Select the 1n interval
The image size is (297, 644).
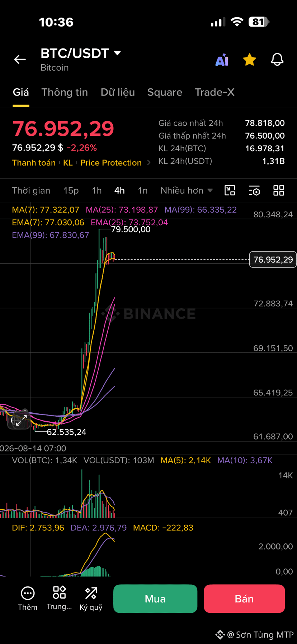[143, 190]
